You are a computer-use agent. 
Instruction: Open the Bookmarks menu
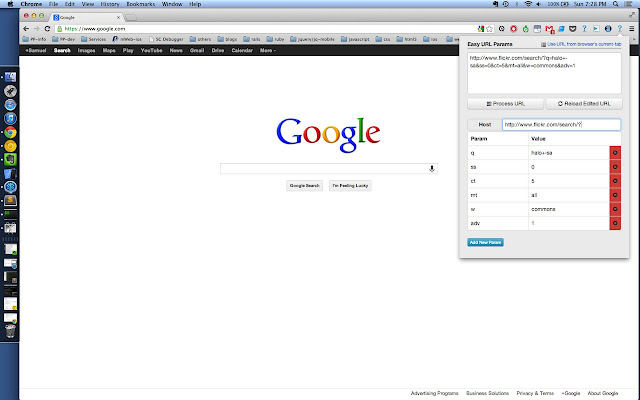coord(140,4)
